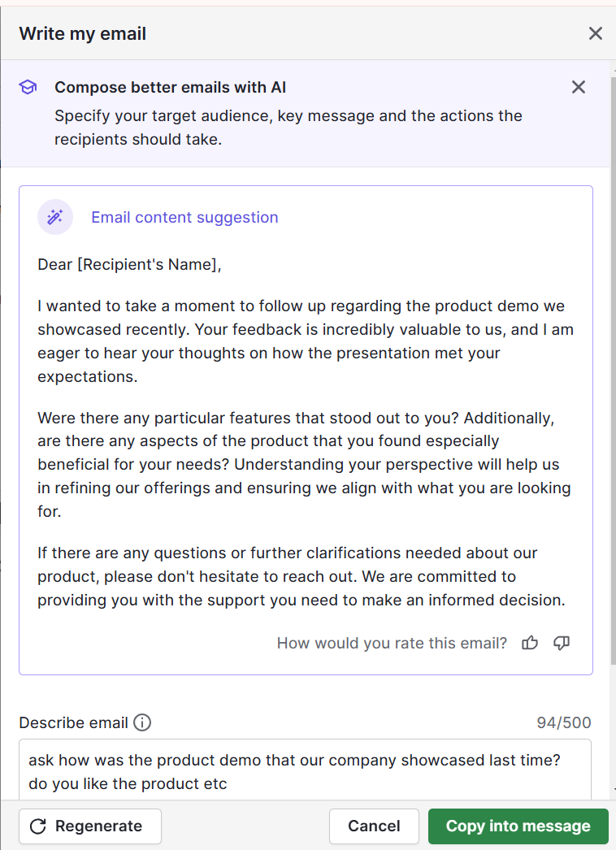Click Copy into message
Viewport: 616px width, 850px height.
518,826
